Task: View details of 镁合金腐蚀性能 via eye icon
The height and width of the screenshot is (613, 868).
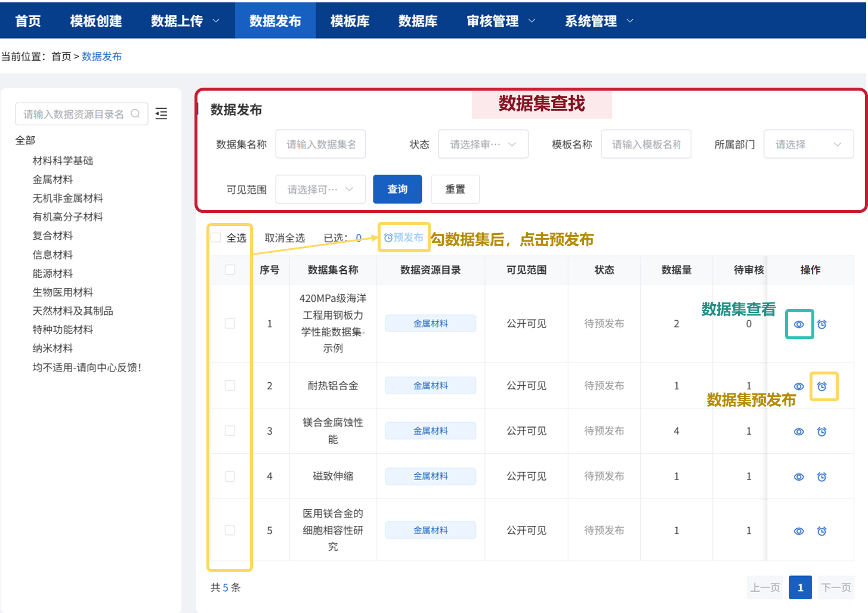Action: click(x=799, y=431)
